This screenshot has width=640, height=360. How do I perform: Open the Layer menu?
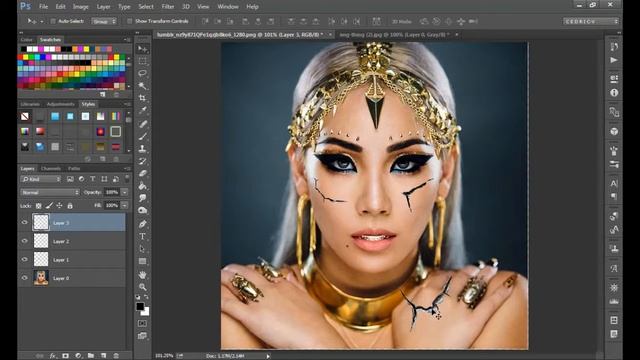pos(103,7)
